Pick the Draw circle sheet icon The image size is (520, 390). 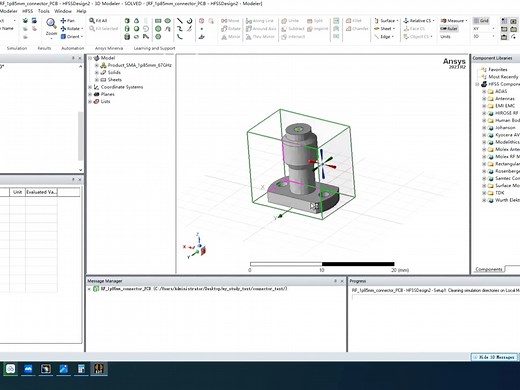(x=158, y=29)
